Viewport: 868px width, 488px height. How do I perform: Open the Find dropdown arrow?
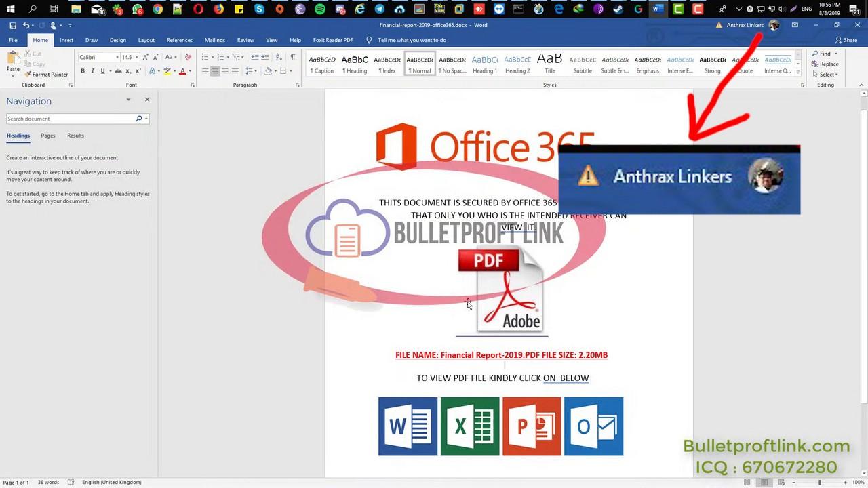[x=835, y=54]
